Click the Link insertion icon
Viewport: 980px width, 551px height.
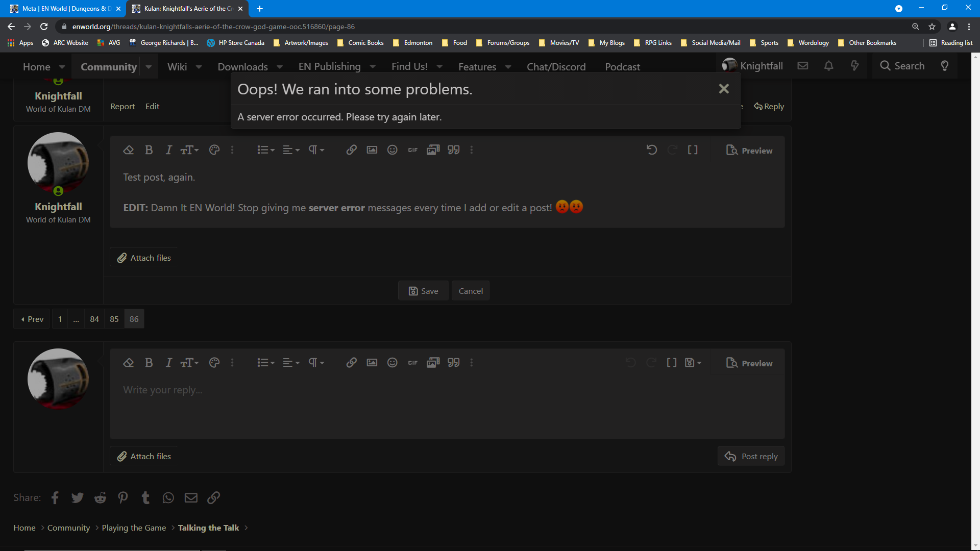[x=351, y=149]
